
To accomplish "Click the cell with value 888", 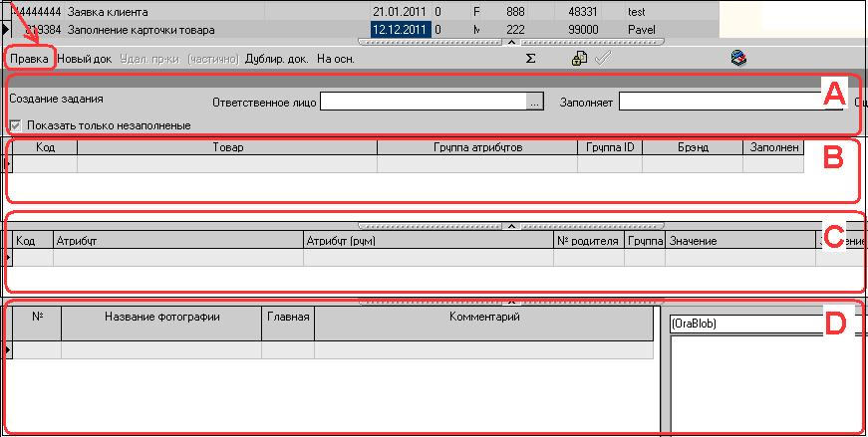I will 515,12.
